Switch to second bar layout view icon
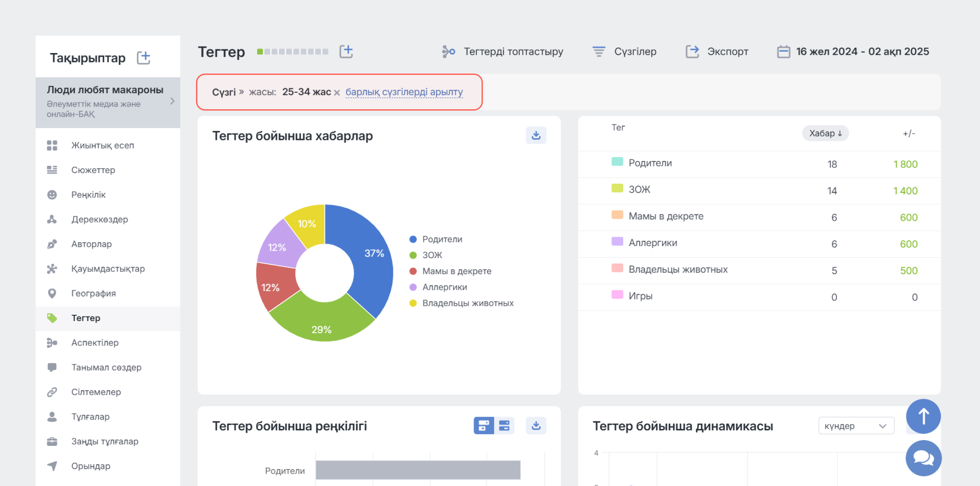Viewport: 980px width, 486px height. (x=504, y=425)
